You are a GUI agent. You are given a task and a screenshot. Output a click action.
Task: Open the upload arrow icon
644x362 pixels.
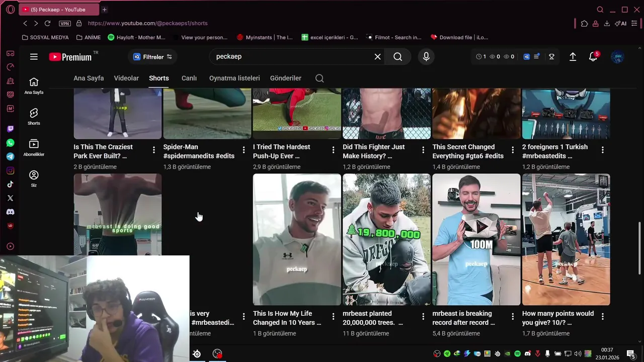click(x=573, y=57)
